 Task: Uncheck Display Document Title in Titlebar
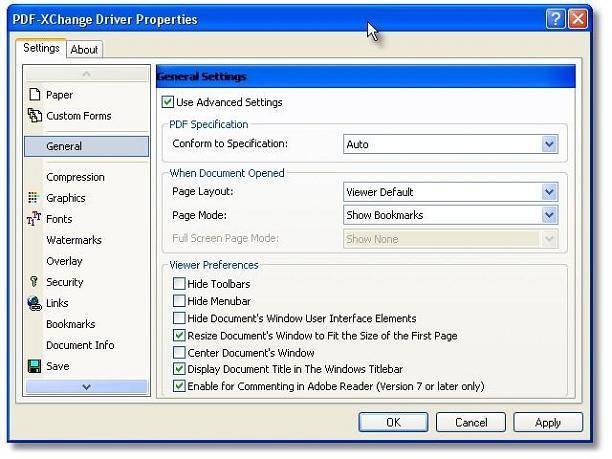click(179, 369)
